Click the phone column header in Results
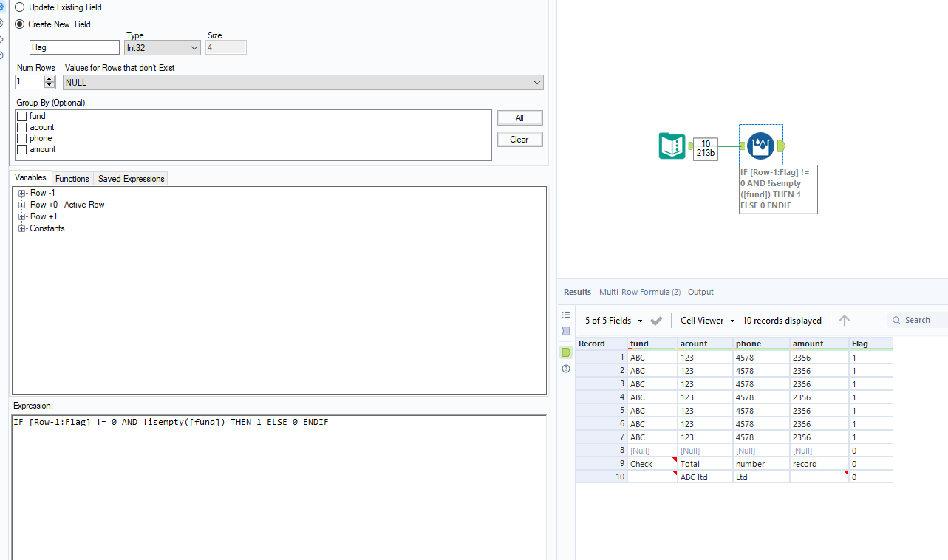Screen dimensions: 948x560 [x=762, y=344]
